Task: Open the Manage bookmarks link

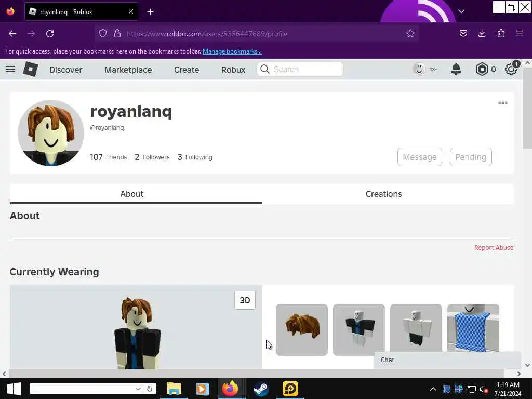Action: point(232,51)
